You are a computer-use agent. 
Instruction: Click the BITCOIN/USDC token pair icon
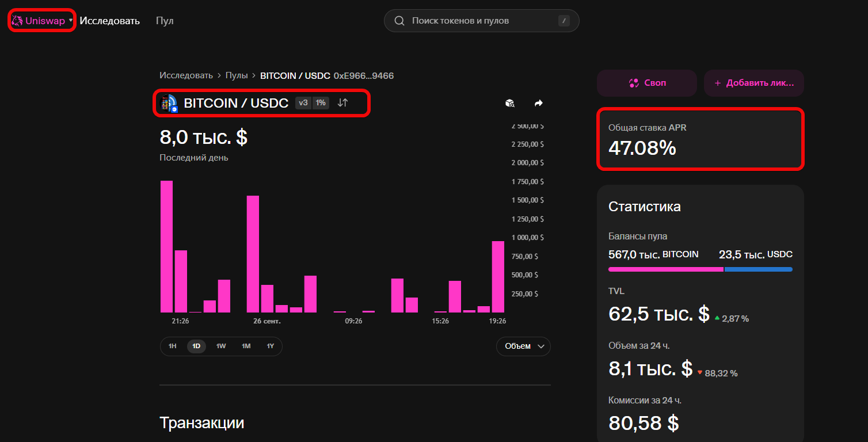pos(169,103)
